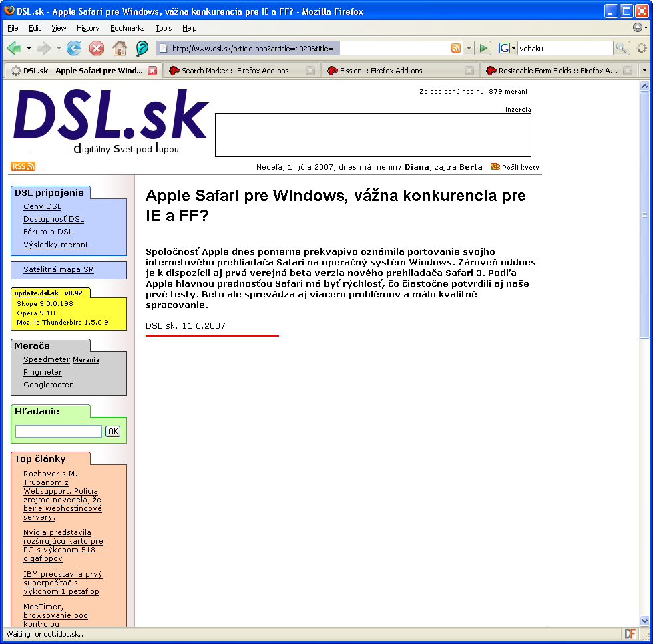
Task: Open the Rozhovor s M. Trubanom article link
Action: click(63, 496)
